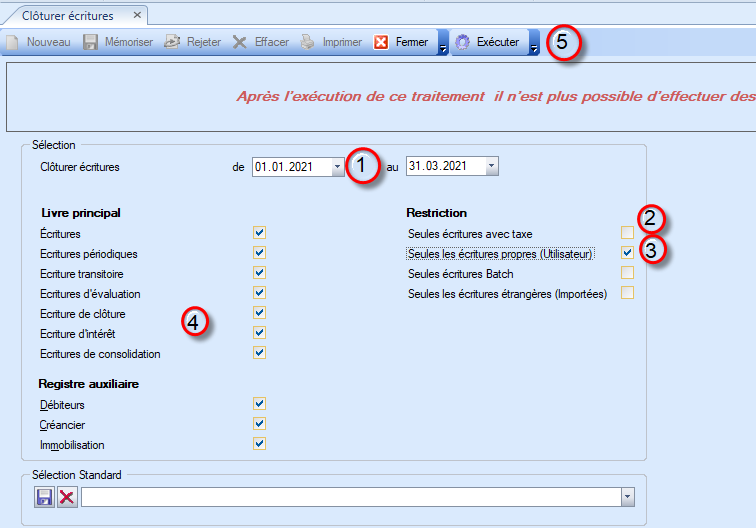Click the red Fermer icon

click(x=381, y=42)
